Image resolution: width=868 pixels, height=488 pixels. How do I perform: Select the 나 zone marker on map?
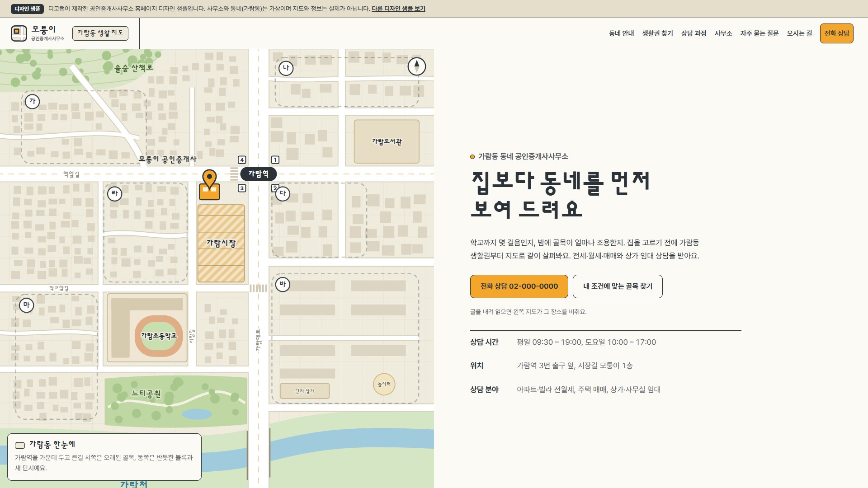(x=286, y=68)
